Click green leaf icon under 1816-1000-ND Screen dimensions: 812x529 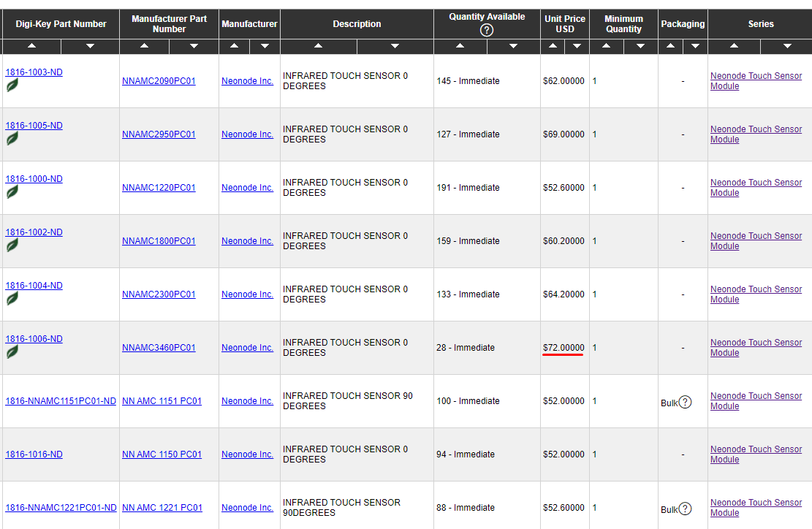(x=12, y=191)
